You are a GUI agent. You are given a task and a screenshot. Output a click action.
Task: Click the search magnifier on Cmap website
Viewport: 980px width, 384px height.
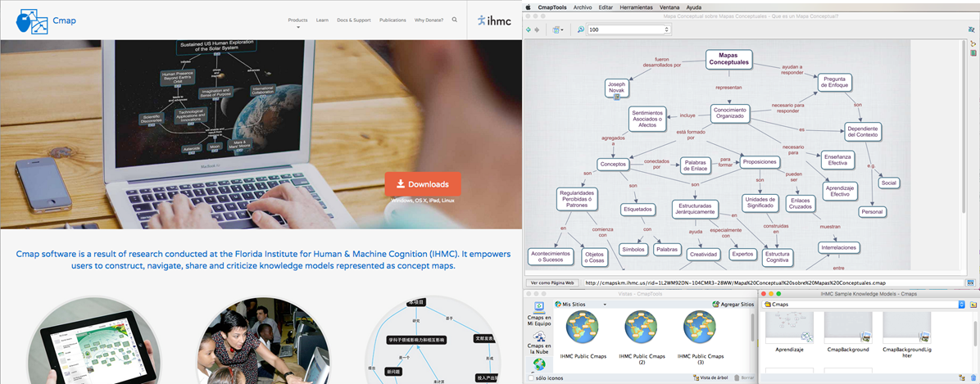(x=455, y=20)
